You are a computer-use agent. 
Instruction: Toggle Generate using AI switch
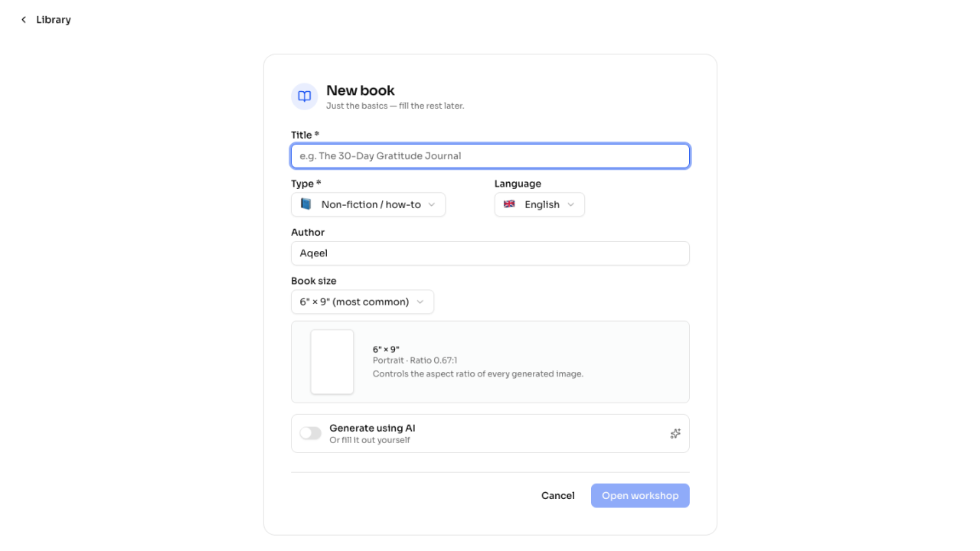click(310, 433)
